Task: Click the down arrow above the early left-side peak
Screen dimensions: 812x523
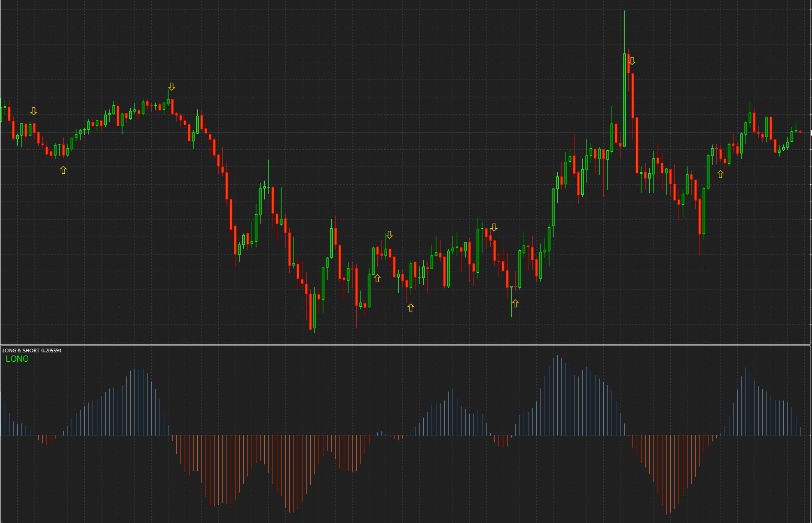Action: tap(172, 86)
